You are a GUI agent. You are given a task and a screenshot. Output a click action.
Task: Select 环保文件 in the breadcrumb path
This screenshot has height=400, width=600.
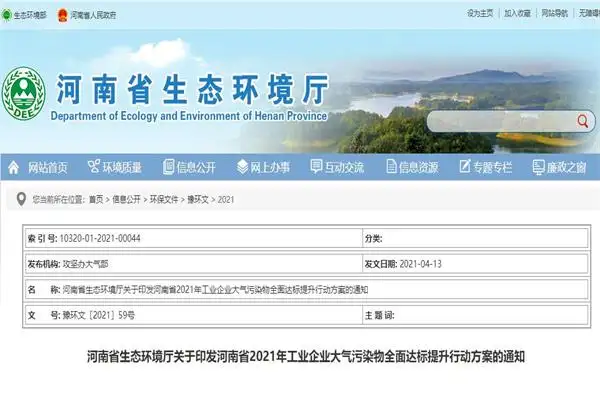pyautogui.click(x=166, y=199)
